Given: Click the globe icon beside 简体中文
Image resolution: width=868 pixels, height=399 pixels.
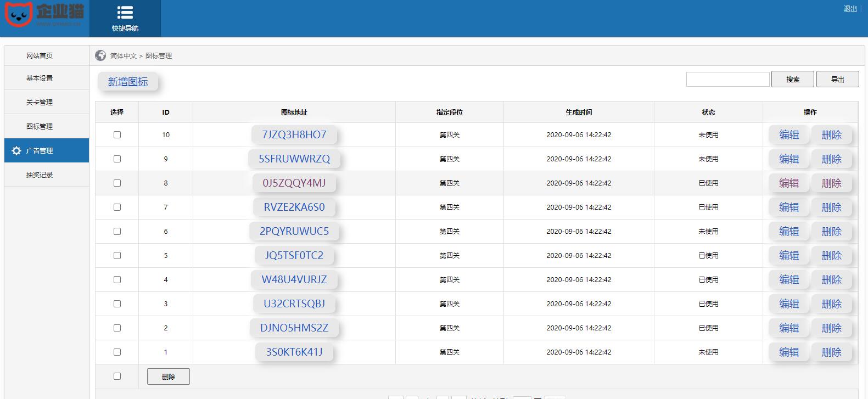Looking at the screenshot, I should (x=100, y=55).
